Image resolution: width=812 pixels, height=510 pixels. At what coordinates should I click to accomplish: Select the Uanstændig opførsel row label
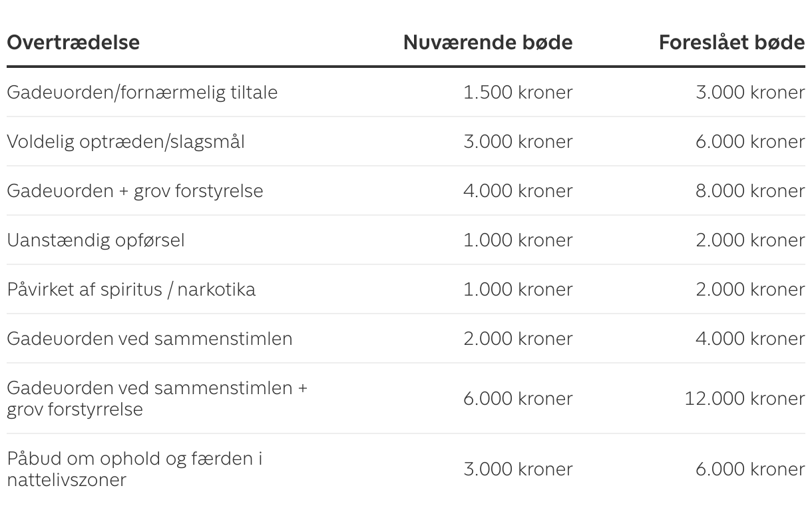96,240
